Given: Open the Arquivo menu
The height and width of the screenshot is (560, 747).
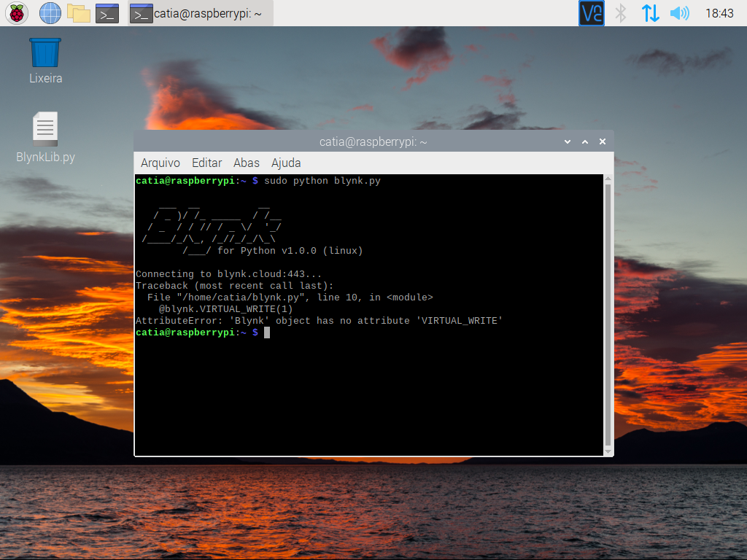Looking at the screenshot, I should [x=160, y=163].
